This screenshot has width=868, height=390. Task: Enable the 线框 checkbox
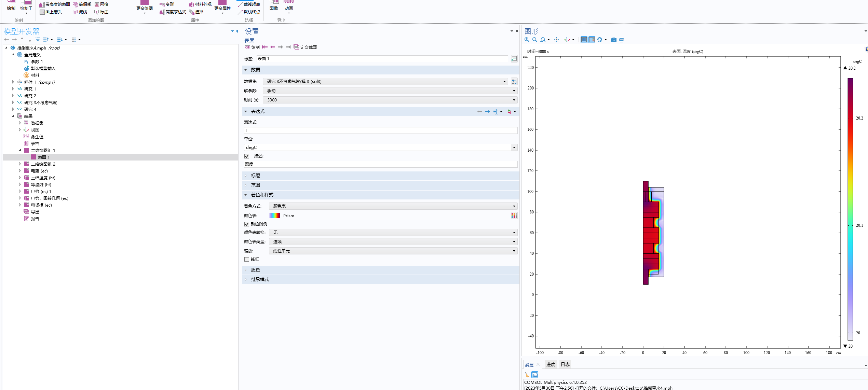coord(247,260)
